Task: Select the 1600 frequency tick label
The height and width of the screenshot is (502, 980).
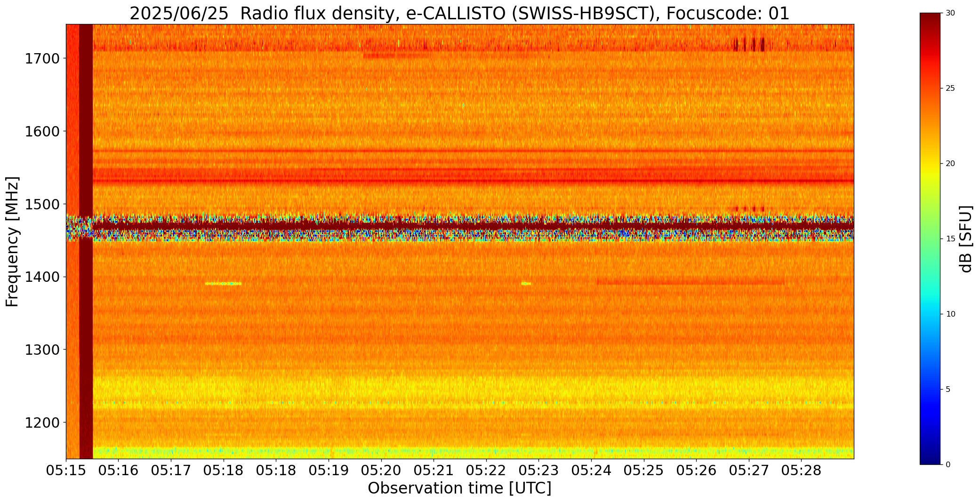Action: [x=42, y=131]
